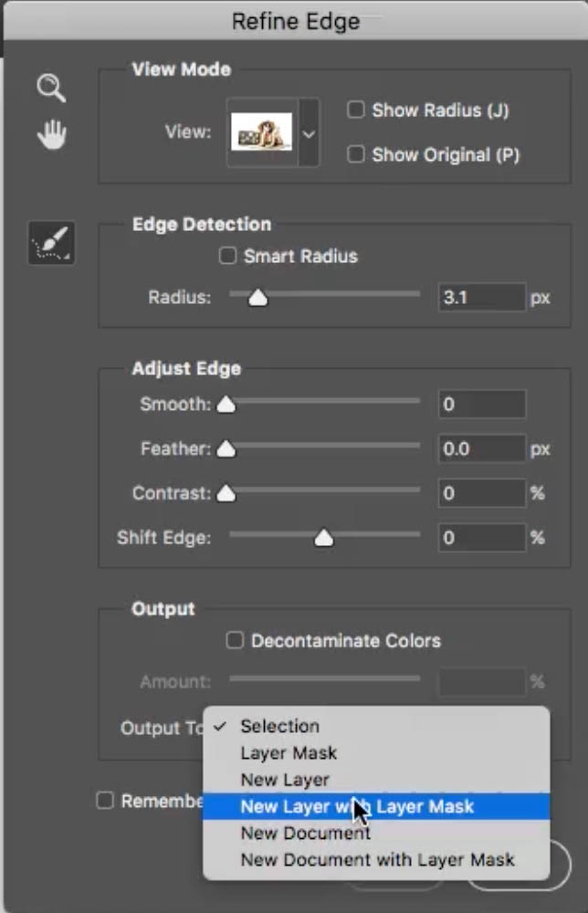Screen dimensions: 588x913
Task: Select New Document with Layer Mask
Action: (376, 860)
